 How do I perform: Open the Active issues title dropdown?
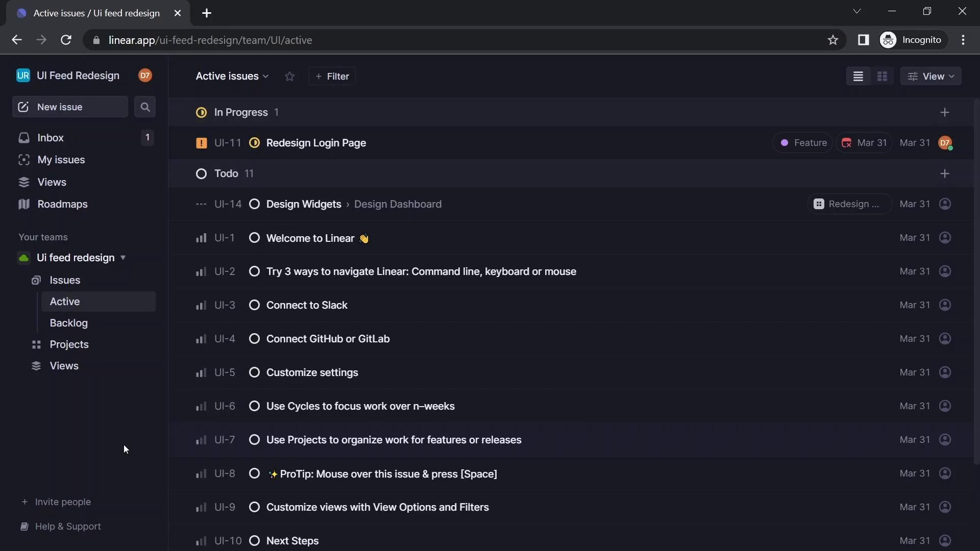click(x=232, y=77)
